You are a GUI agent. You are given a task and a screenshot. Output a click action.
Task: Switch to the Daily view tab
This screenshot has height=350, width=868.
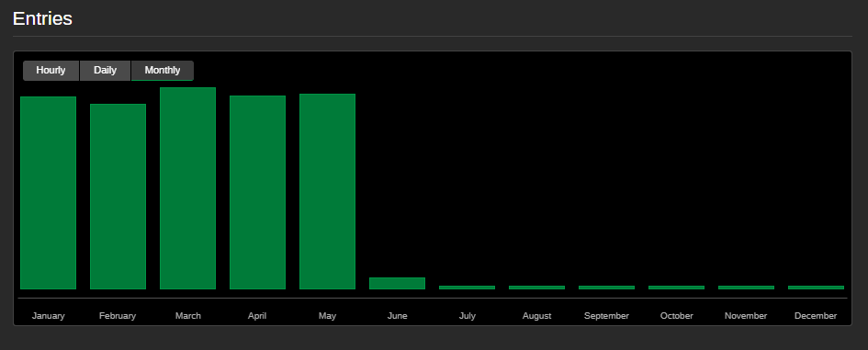[x=106, y=71]
